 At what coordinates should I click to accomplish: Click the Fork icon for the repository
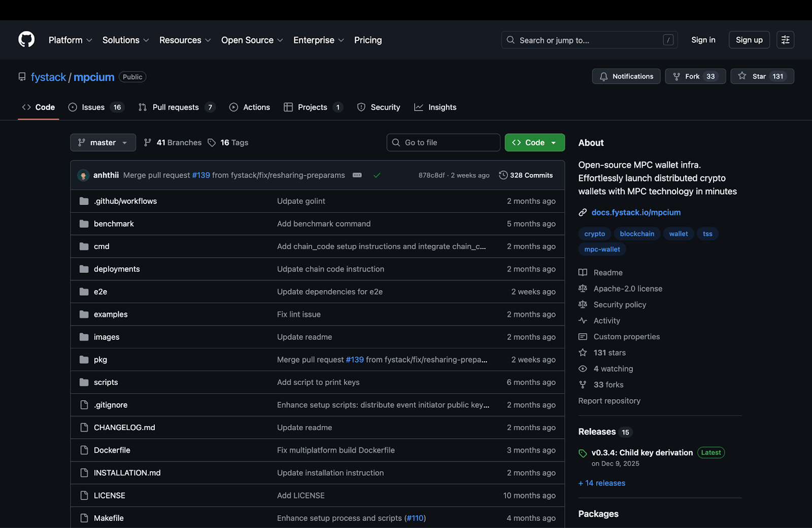point(677,76)
